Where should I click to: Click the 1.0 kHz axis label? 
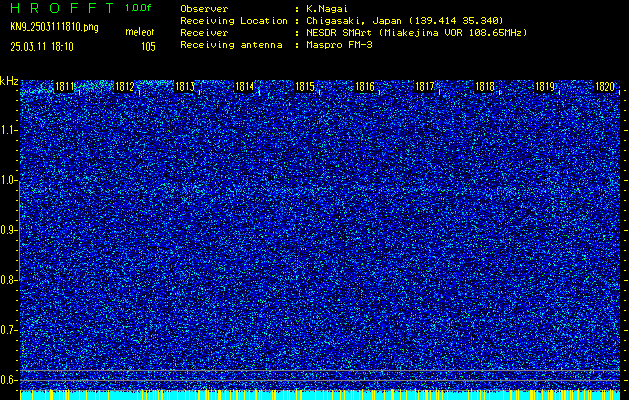(x=7, y=181)
